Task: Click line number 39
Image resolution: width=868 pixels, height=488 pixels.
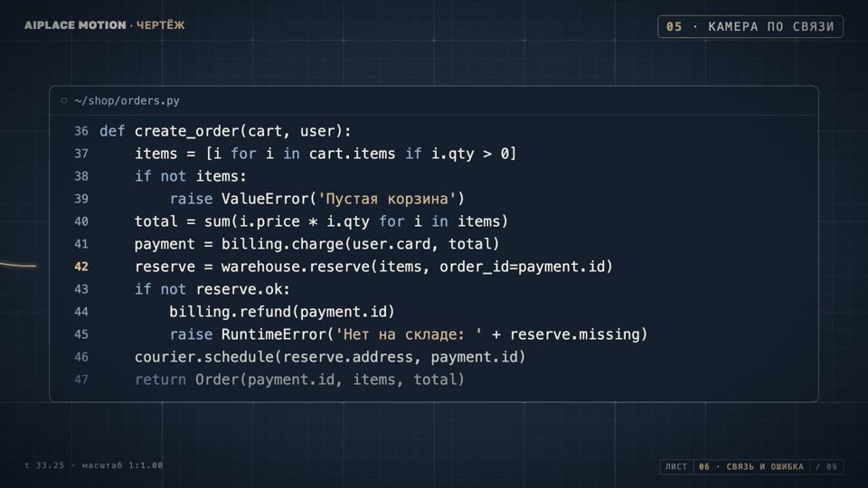Action: (81, 199)
